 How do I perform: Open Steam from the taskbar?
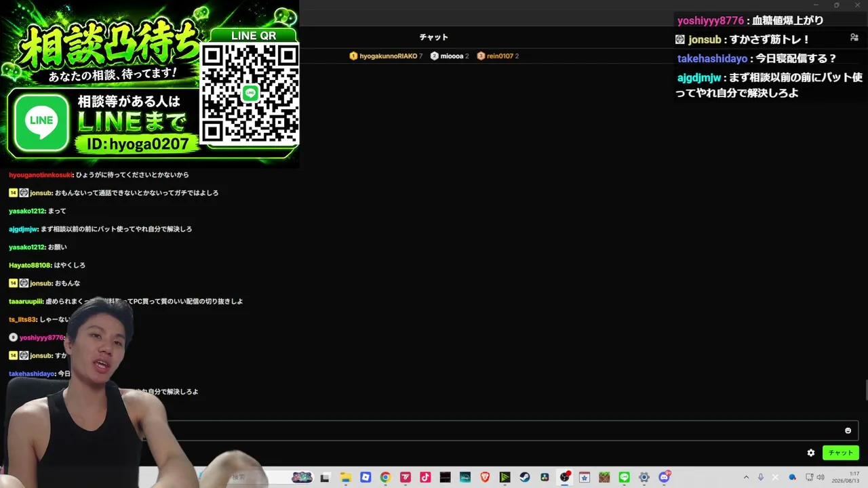(525, 477)
